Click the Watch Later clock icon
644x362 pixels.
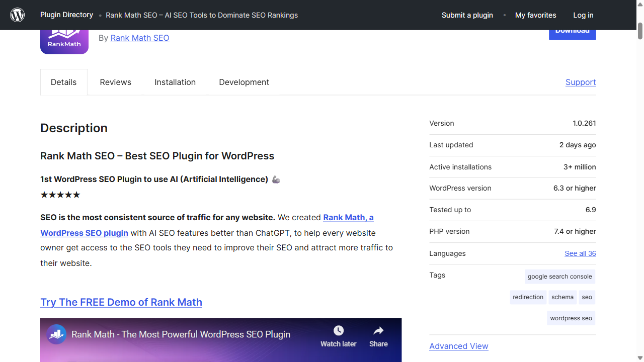pos(338,330)
